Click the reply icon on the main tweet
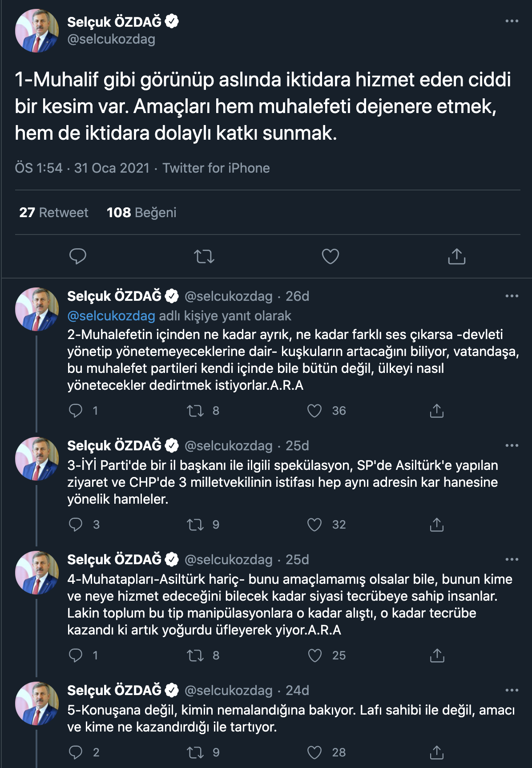The width and height of the screenshot is (532, 768). [x=78, y=256]
